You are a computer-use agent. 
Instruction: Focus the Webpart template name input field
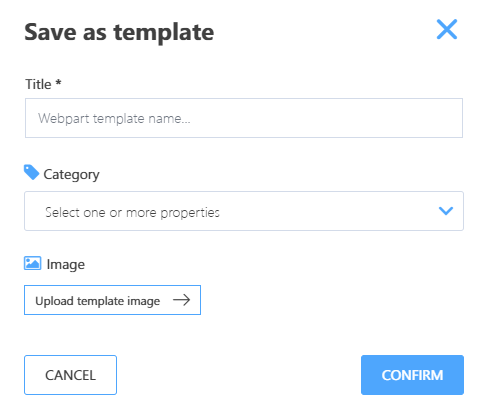(244, 118)
